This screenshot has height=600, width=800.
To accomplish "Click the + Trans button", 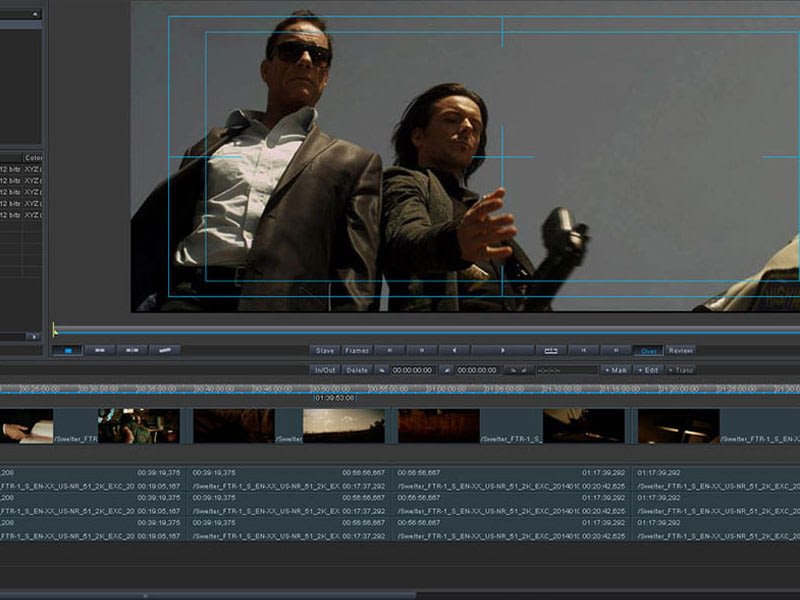I will click(x=681, y=370).
